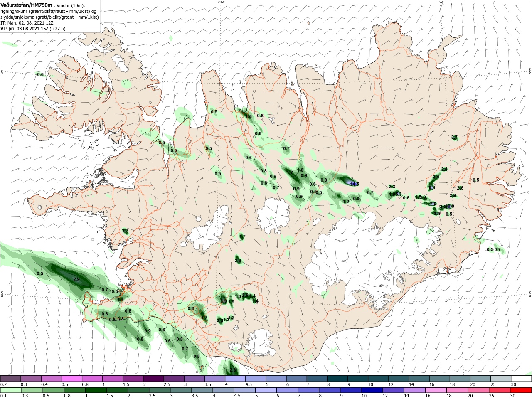Screen dimensions: 532x399
Task: Click the 15W longitude label
Action: point(440,2)
